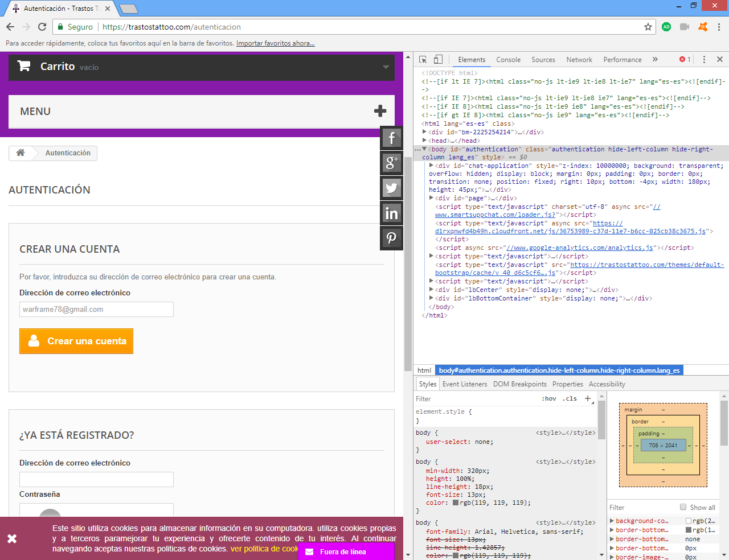Screen dimensions: 729x560
Task: Expand the div id="page" node
Action: (431, 198)
